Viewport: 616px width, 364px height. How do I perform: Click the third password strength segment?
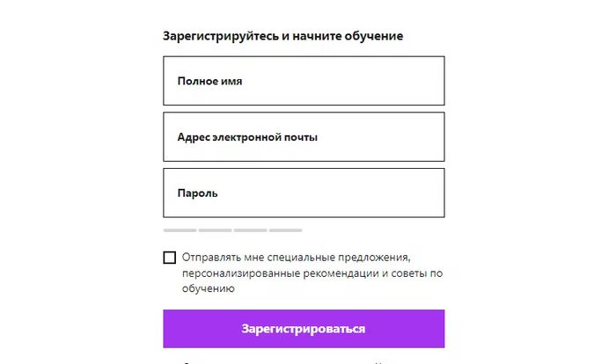click(250, 230)
